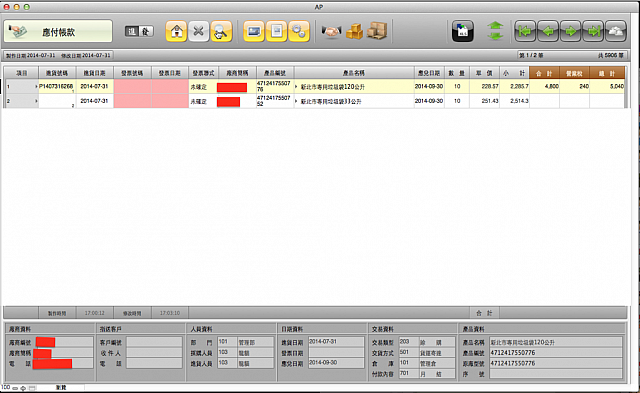Viewport: 640px width, 393px height.
Task: Click the 倉庫 code field 101
Action: click(x=408, y=363)
